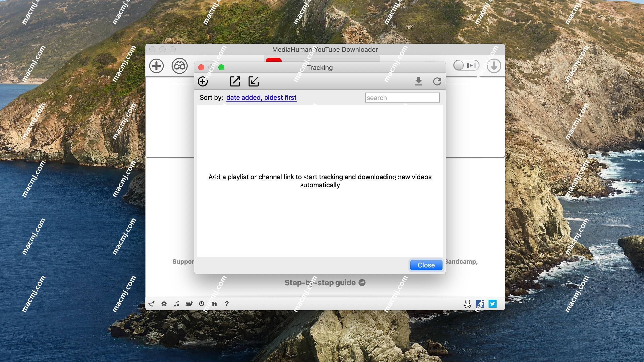Toggle snail speed limit mode
Image resolution: width=644 pixels, height=362 pixels.
coord(189,304)
